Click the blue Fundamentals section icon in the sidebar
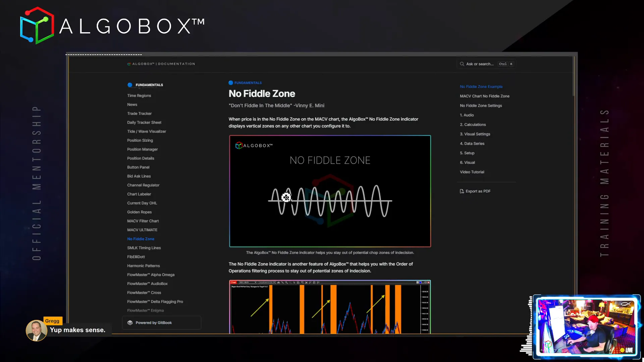Screen dimensions: 644x362 tap(130, 85)
